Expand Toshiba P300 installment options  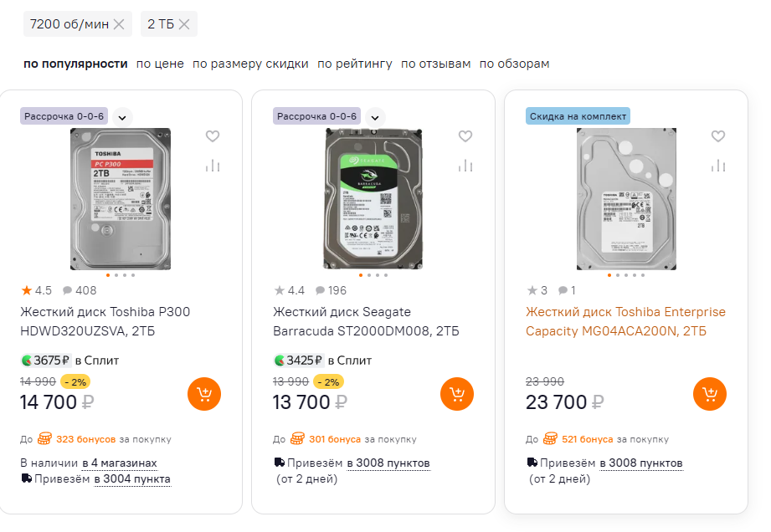click(122, 117)
